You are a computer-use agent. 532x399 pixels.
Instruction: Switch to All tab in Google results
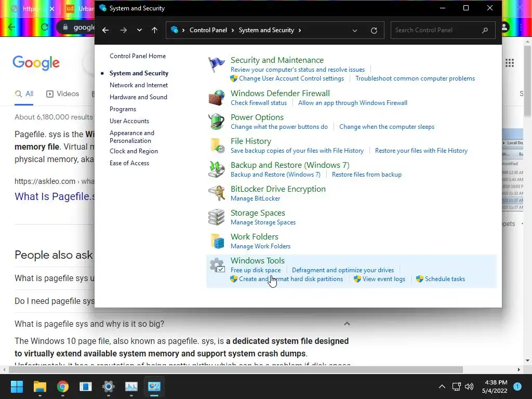pos(24,94)
